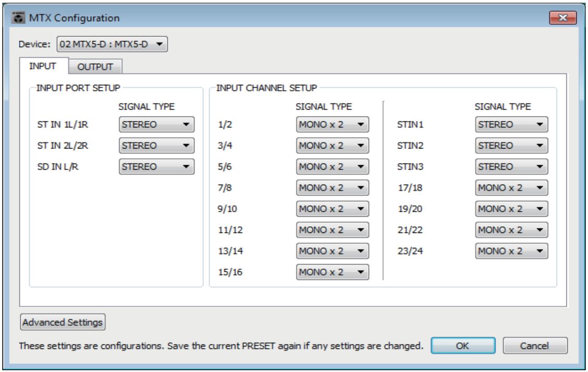Open the Device selection dropdown
Image resolution: width=588 pixels, height=372 pixels.
click(112, 45)
